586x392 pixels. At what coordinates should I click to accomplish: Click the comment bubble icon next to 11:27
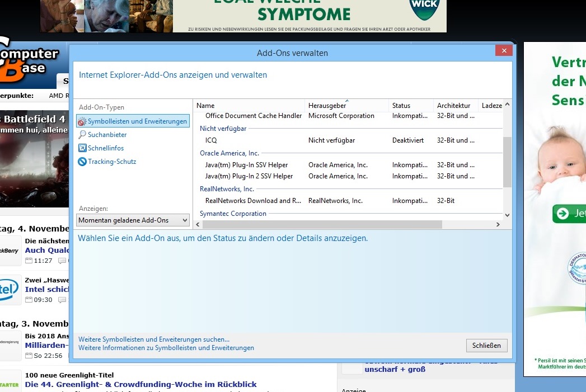click(x=62, y=261)
